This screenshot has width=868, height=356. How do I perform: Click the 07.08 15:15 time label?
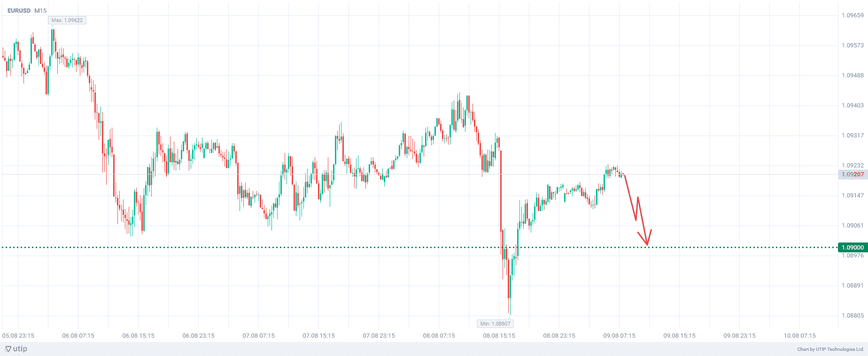point(319,335)
